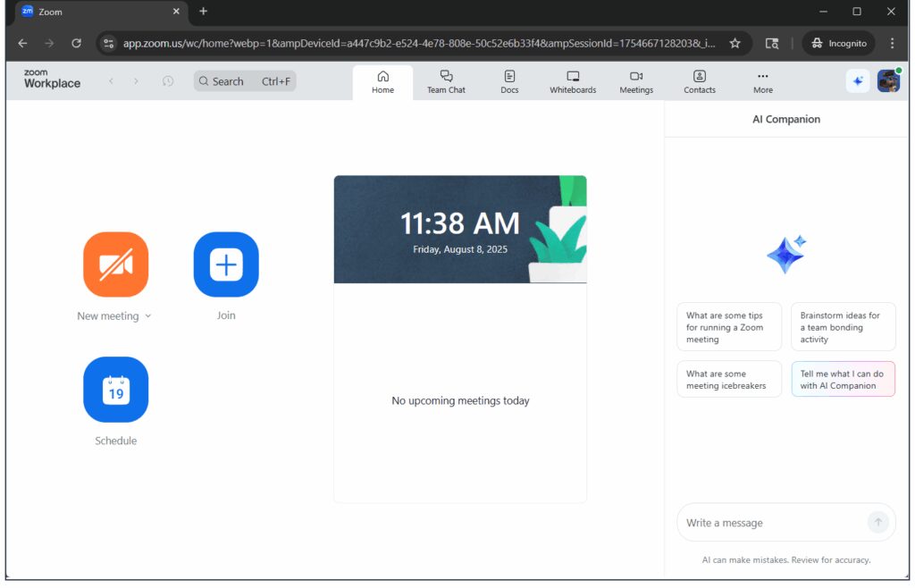
Task: Open the Team Chat panel
Action: click(x=446, y=81)
